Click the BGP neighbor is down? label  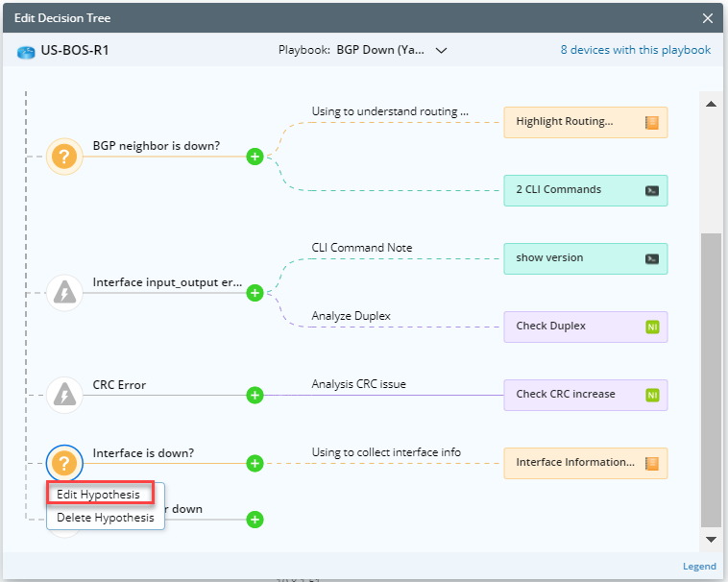click(x=157, y=146)
